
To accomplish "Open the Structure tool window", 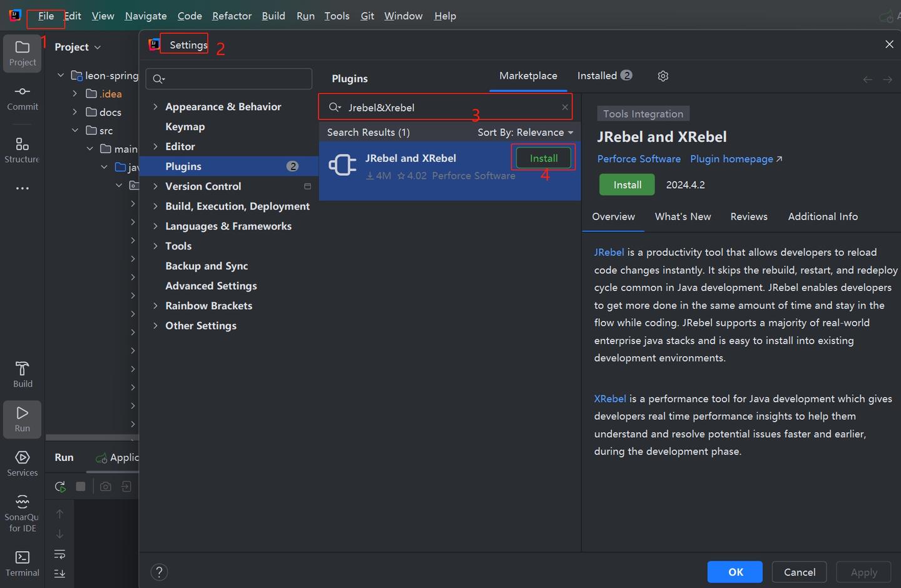I will click(22, 150).
